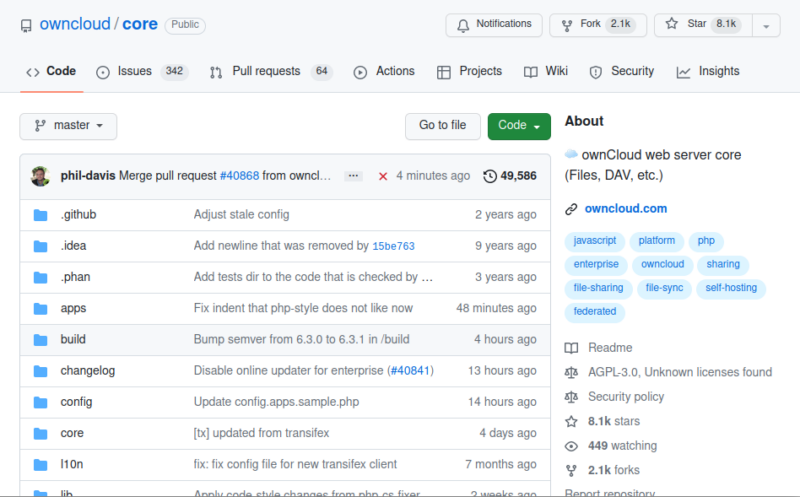The width and height of the screenshot is (800, 497).
Task: Open the master branch selector
Action: click(68, 126)
